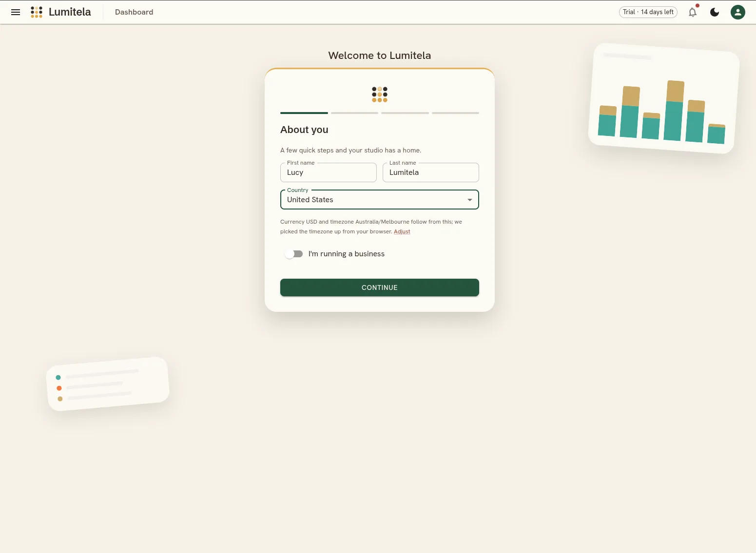Expand the Country dropdown

click(380, 200)
